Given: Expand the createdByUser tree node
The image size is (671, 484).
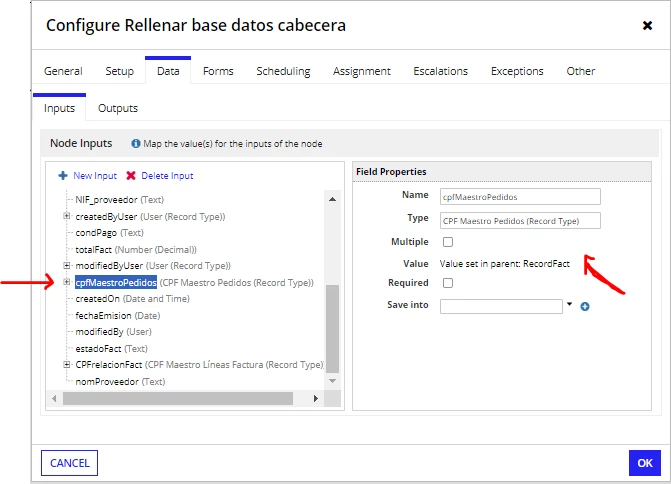Looking at the screenshot, I should pyautogui.click(x=67, y=217).
